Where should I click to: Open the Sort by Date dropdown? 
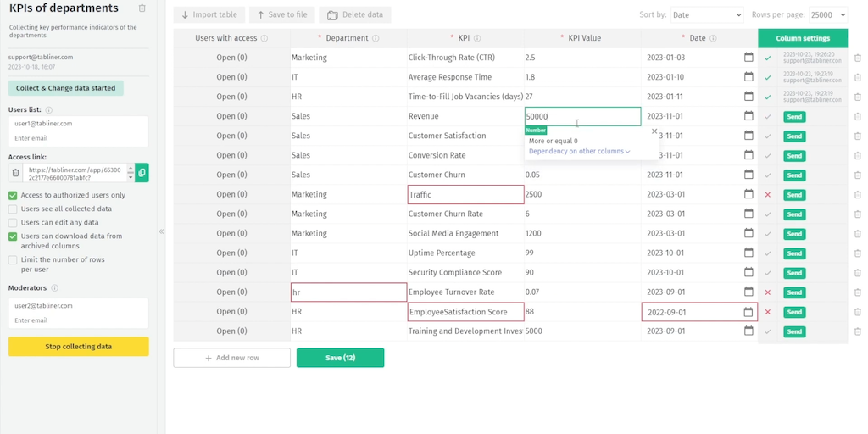coord(706,15)
